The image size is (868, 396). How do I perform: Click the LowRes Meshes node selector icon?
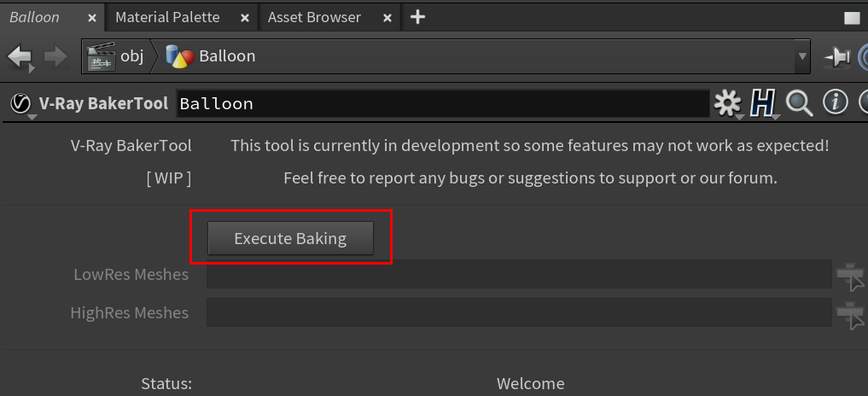(x=850, y=275)
